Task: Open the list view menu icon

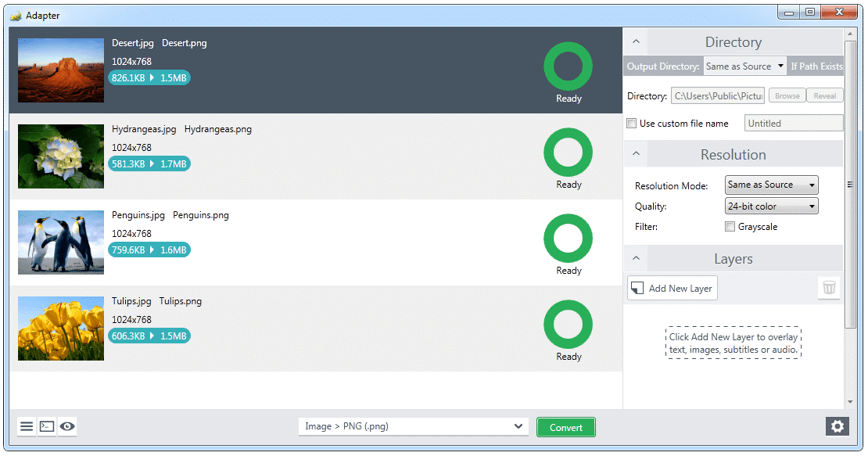Action: tap(26, 426)
